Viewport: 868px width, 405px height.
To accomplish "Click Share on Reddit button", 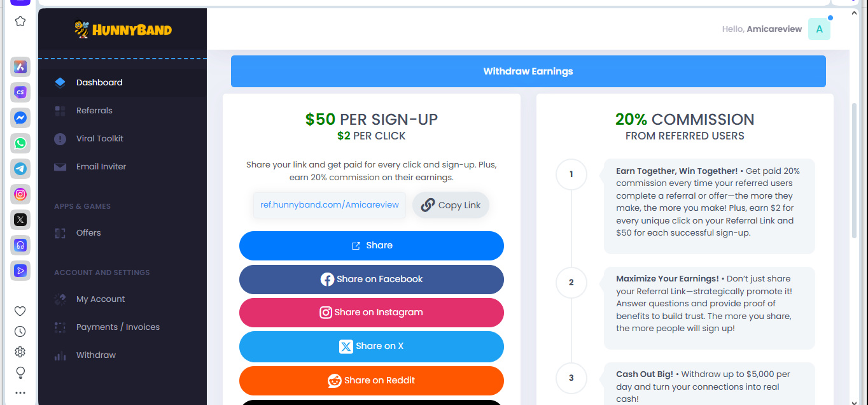I will click(372, 381).
